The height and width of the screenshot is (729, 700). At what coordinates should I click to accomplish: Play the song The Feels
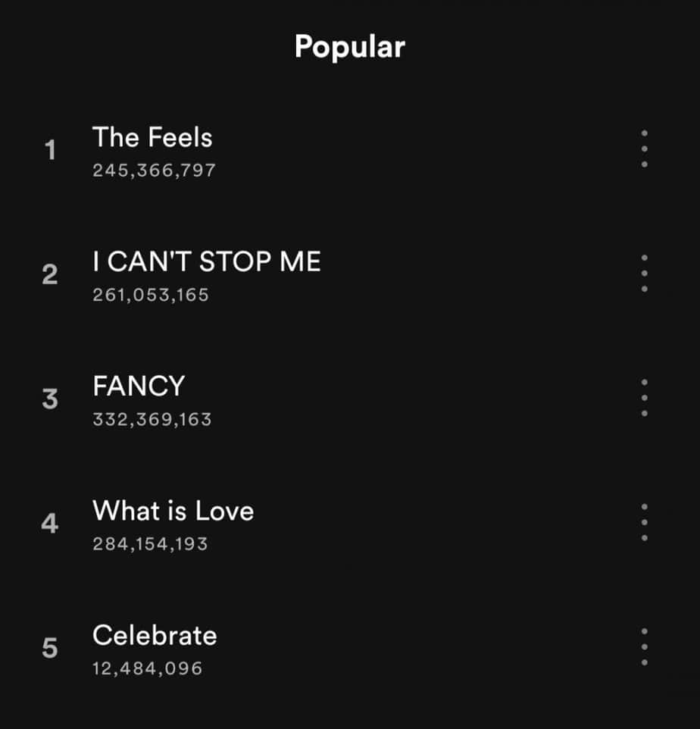pos(152,138)
